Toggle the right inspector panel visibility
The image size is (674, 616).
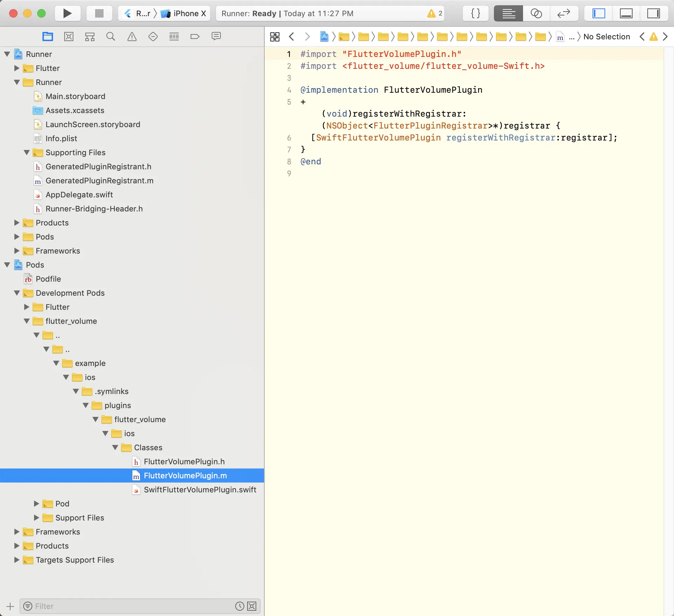pyautogui.click(x=653, y=13)
